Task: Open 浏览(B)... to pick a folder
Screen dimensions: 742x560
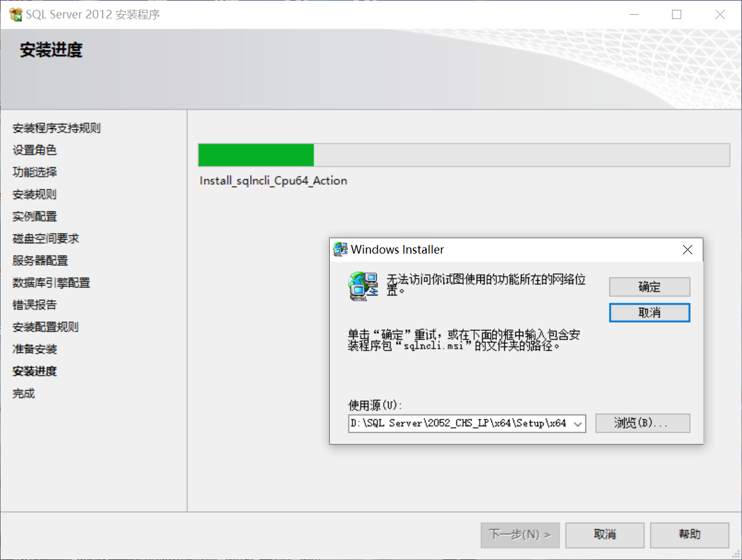Action: [x=643, y=423]
